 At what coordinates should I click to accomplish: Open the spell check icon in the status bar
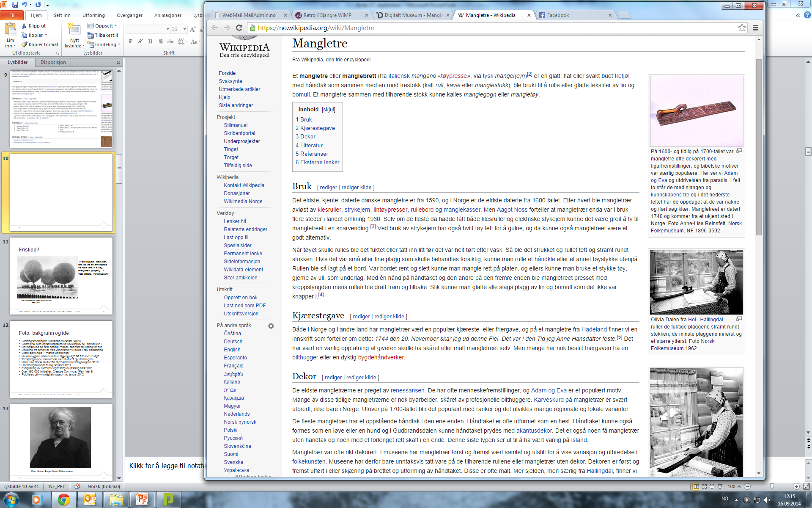[x=77, y=486]
